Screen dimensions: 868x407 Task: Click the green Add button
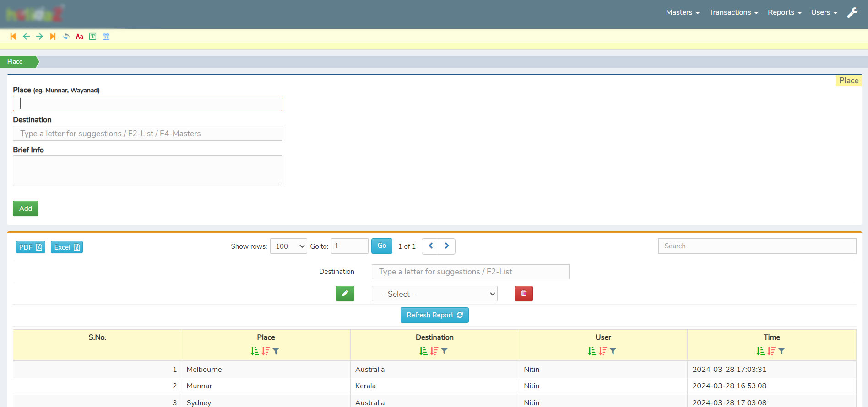click(26, 209)
